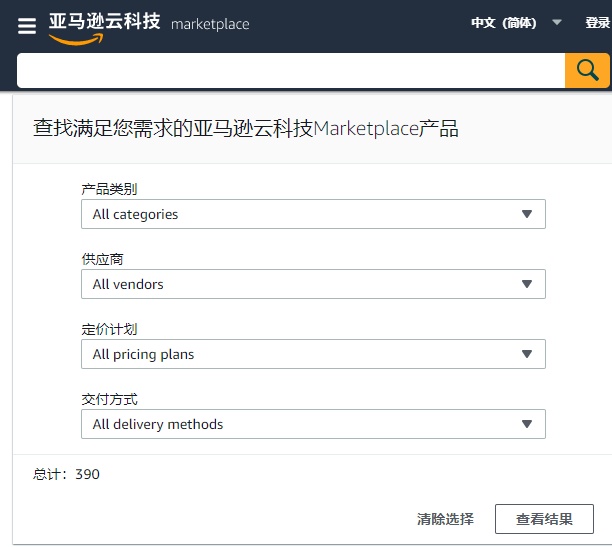Click the 查看结果 view results button
This screenshot has height=547, width=612.
coord(544,519)
